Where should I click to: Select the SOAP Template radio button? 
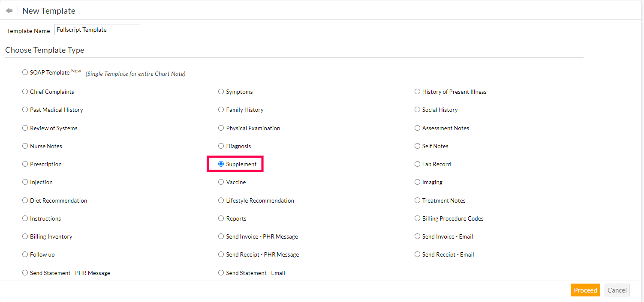click(x=25, y=72)
